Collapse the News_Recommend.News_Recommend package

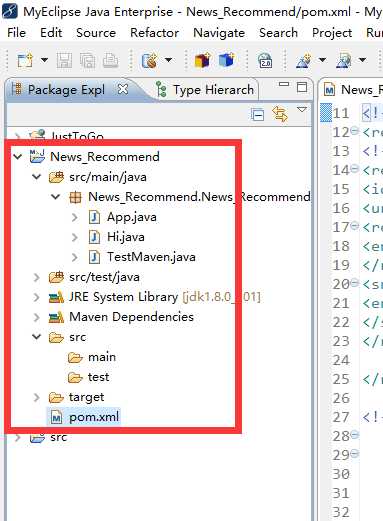tap(55, 196)
